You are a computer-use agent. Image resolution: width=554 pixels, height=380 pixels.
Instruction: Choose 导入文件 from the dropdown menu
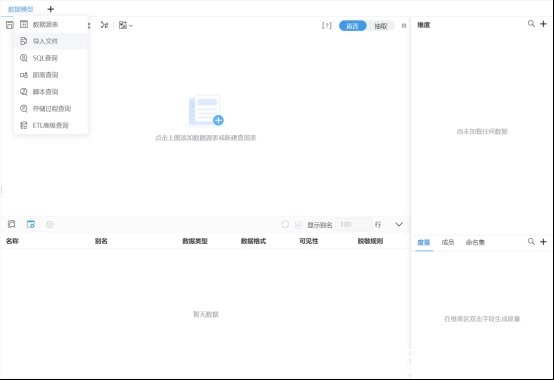click(51, 41)
